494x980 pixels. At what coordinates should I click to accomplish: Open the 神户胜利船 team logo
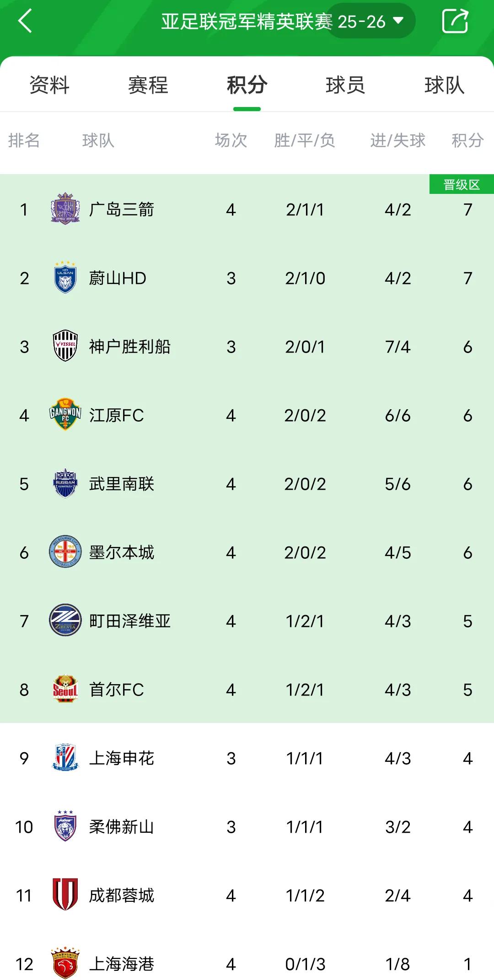click(65, 346)
